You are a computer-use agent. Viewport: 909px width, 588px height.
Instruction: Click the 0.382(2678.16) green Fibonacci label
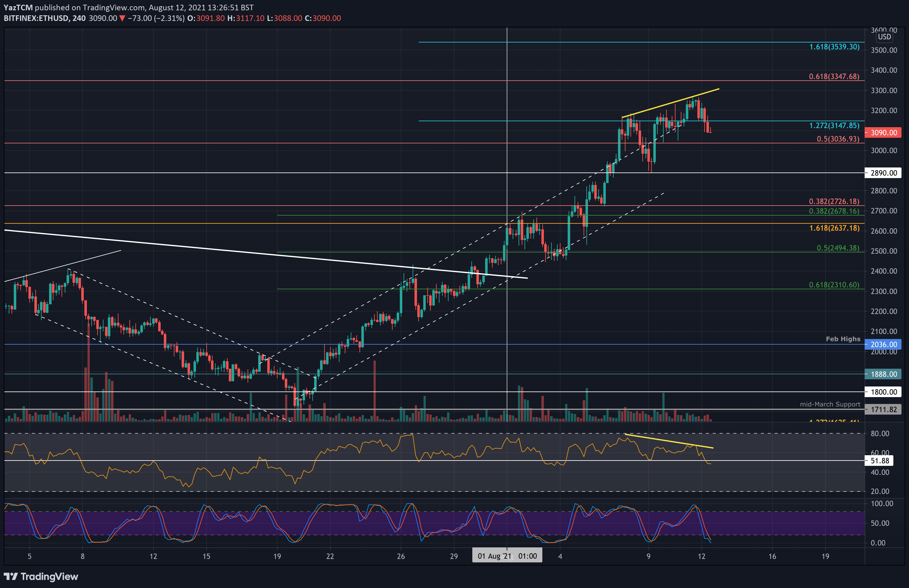[834, 211]
